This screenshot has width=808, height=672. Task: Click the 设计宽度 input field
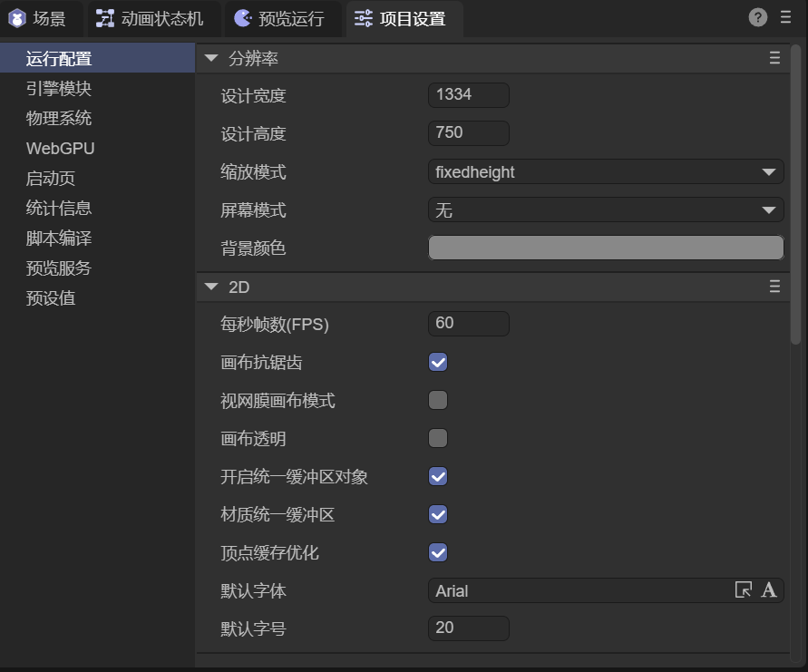pyautogui.click(x=468, y=94)
